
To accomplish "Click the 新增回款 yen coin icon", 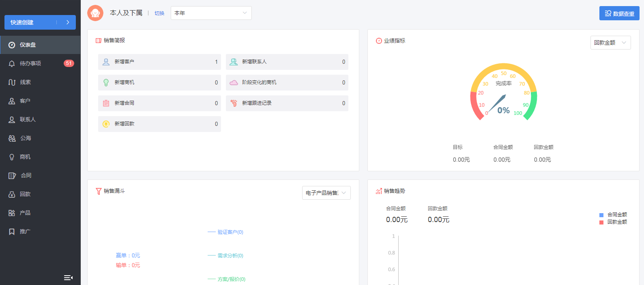I will (106, 124).
